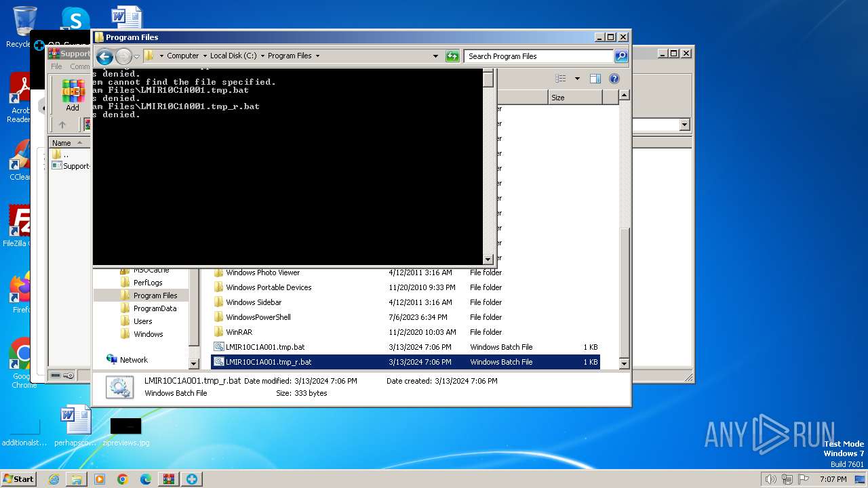Select Windows Sidebar folder
868x488 pixels.
pyautogui.click(x=406, y=302)
